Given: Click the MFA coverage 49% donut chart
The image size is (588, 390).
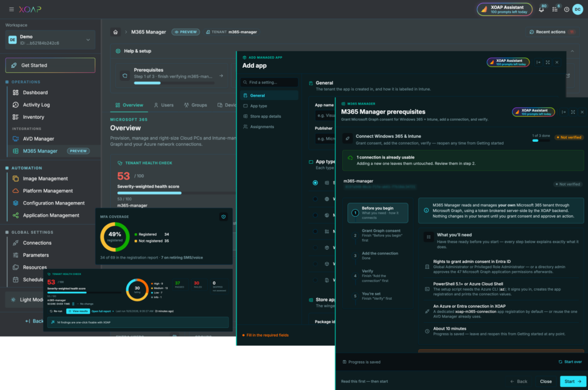Looking at the screenshot, I should click(115, 237).
